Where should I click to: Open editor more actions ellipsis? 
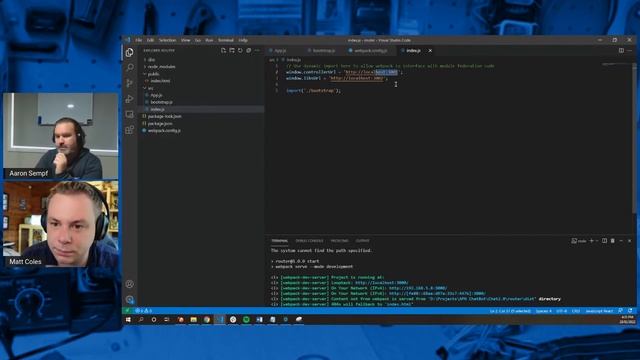point(629,51)
